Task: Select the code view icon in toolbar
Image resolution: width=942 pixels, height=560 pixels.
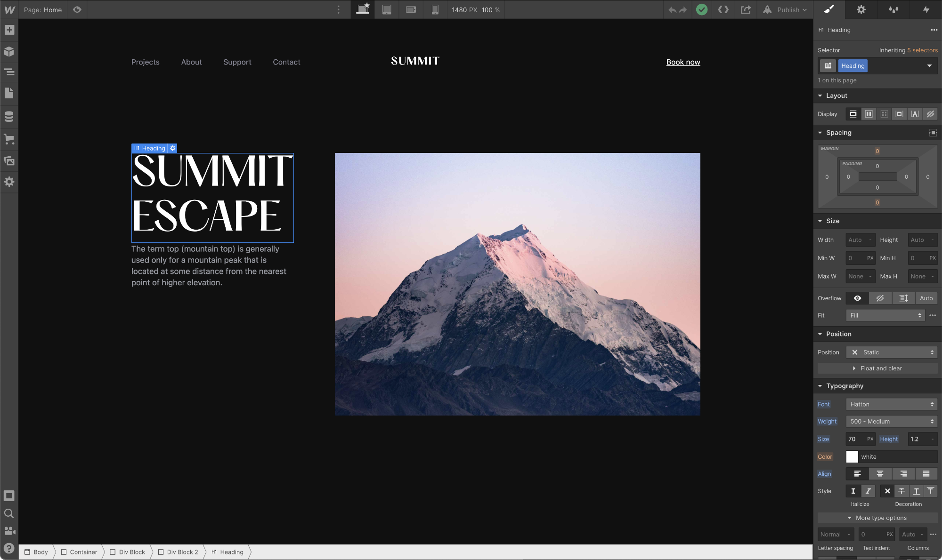Action: pos(723,9)
